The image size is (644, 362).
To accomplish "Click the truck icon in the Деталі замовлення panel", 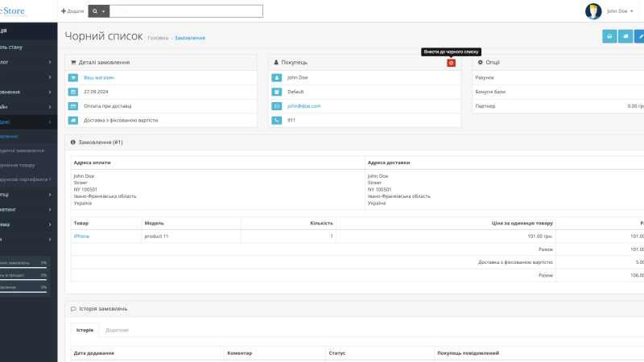I will pyautogui.click(x=73, y=120).
